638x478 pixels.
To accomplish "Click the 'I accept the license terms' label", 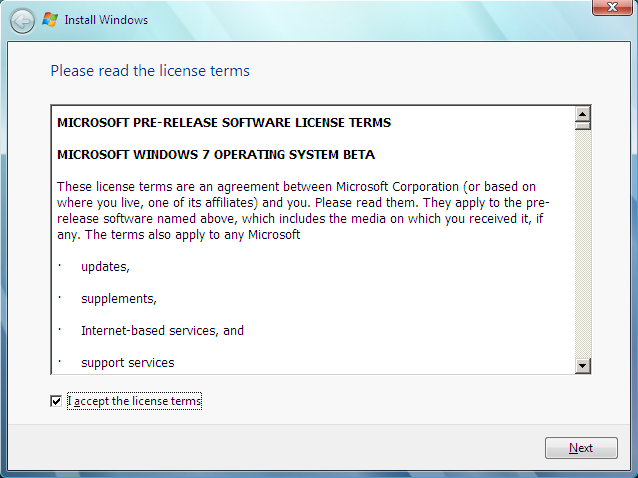I will [134, 401].
